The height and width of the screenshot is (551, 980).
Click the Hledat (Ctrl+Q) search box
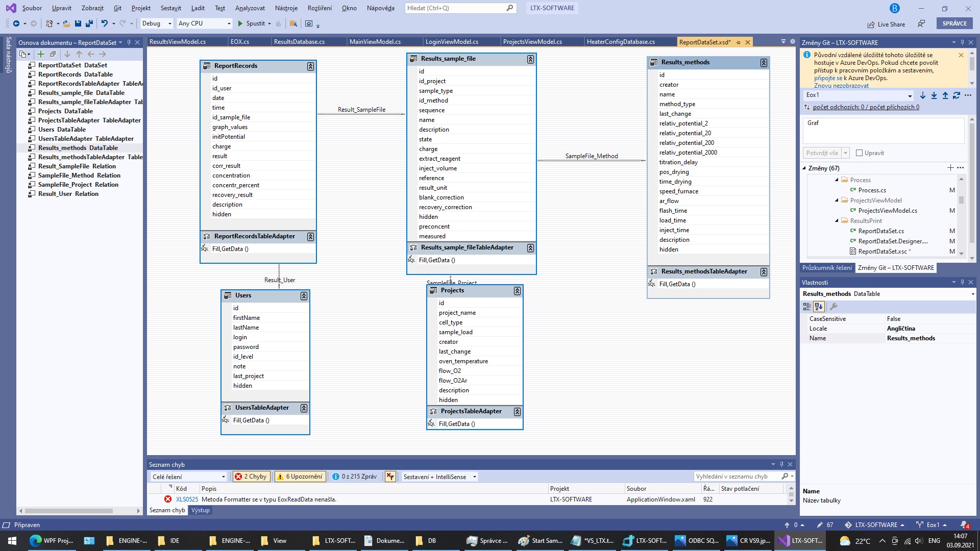pyautogui.click(x=460, y=8)
